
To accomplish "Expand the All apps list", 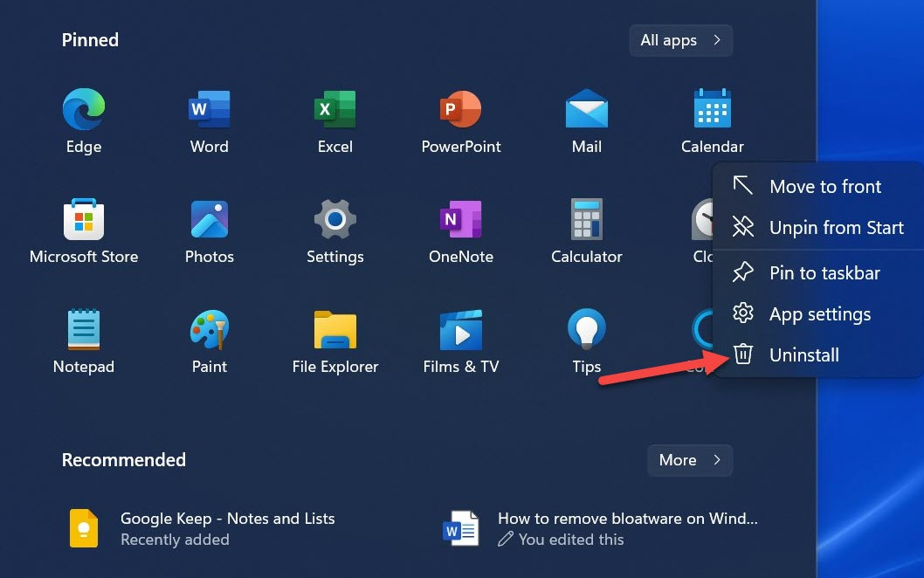I will 680,40.
